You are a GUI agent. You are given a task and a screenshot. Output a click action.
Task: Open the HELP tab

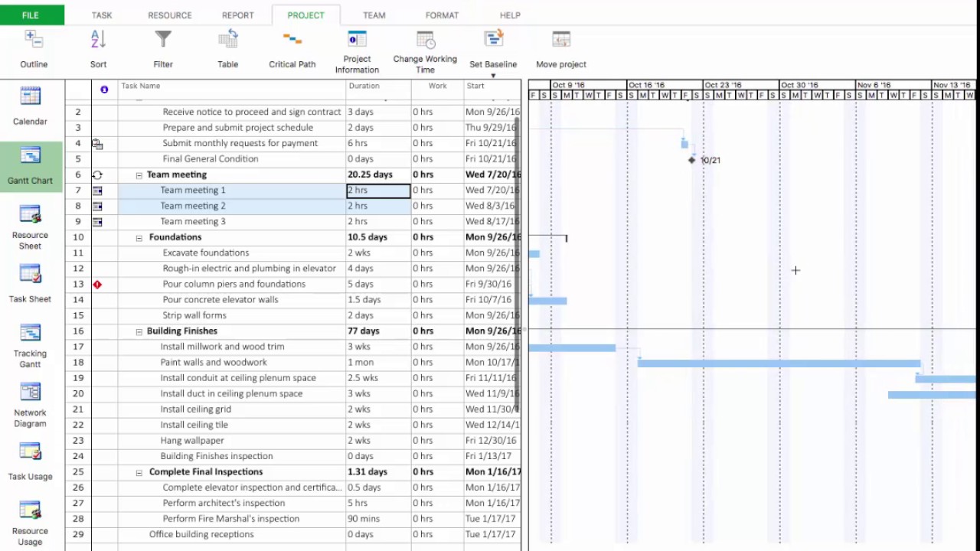coord(510,15)
